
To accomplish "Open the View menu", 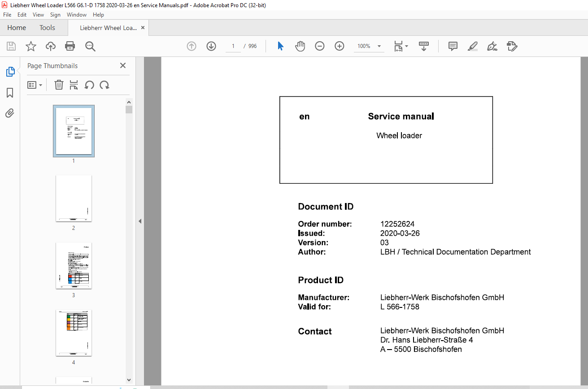I will coord(38,15).
